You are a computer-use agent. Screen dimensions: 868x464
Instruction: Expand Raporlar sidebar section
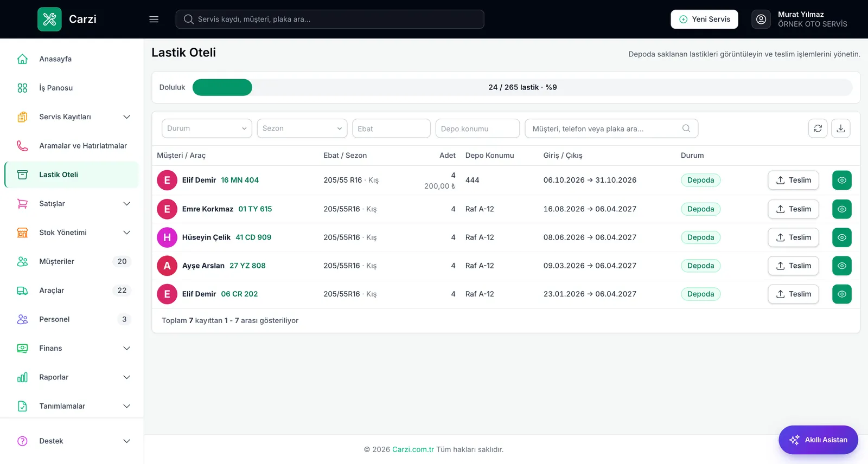tap(72, 377)
